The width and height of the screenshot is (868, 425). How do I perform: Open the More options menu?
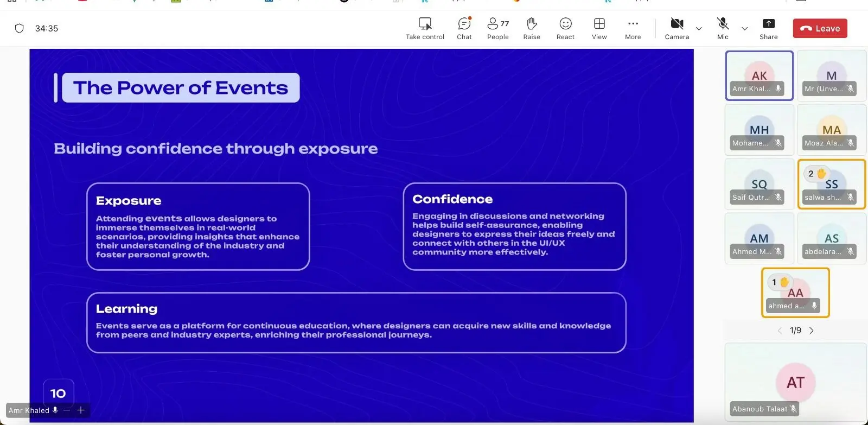click(633, 24)
